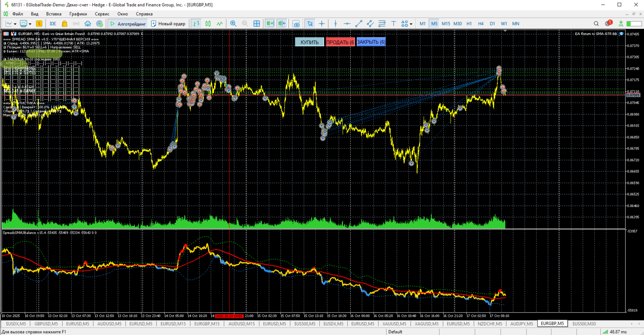This screenshot has width=644, height=335.
Task: Click the blue EA icon in chart corner
Action: pos(621,34)
